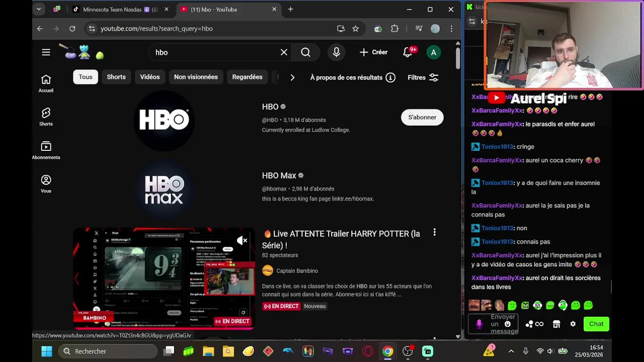Open Shorts in the left sidebar
Image resolution: width=644 pixels, height=362 pixels.
46,117
